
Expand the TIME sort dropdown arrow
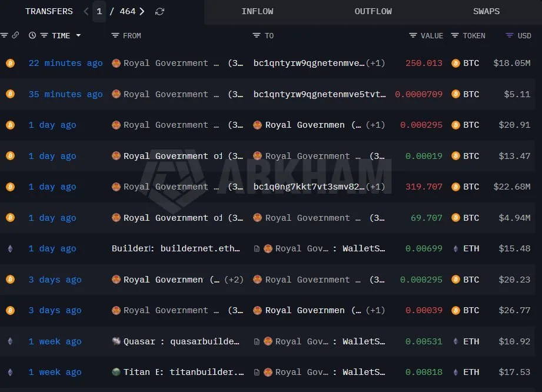pyautogui.click(x=78, y=35)
